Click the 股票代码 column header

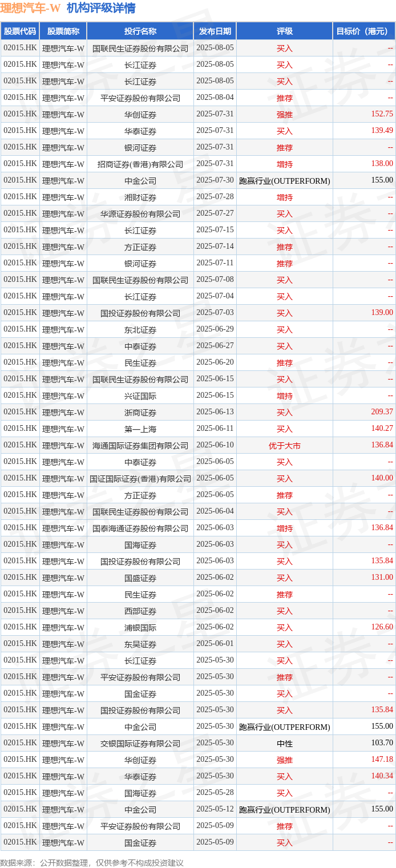point(20,31)
